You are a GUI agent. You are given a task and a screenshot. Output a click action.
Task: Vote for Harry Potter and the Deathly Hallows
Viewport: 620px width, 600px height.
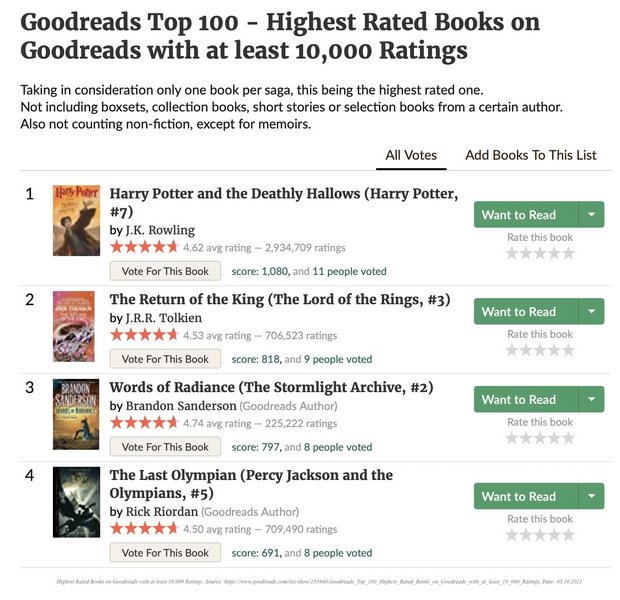coord(165,271)
